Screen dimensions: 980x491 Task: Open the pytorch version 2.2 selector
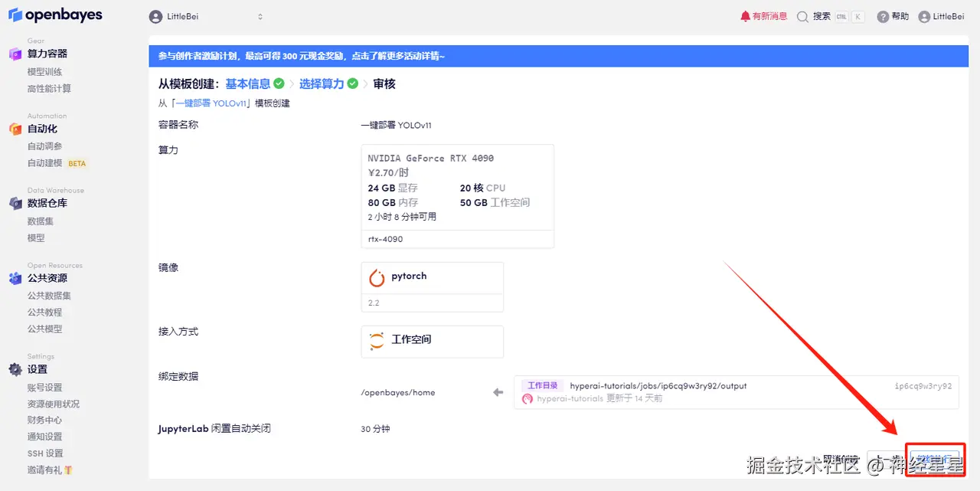432,303
